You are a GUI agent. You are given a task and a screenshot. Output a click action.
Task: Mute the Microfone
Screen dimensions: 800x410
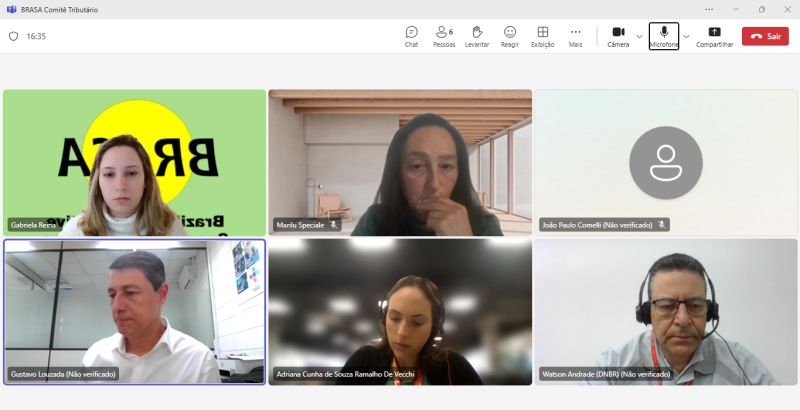[x=663, y=36]
